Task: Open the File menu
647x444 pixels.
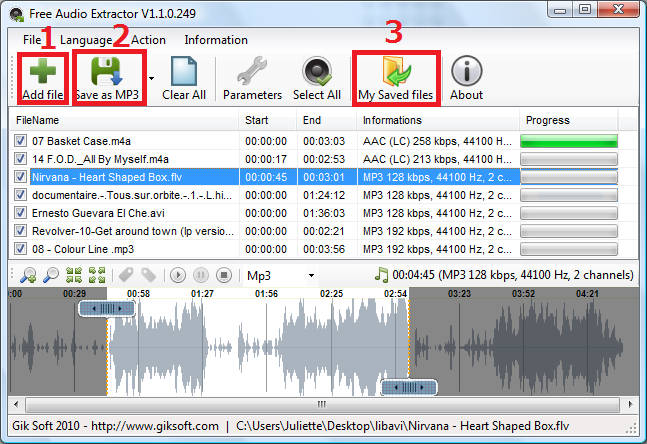Action: (x=32, y=40)
